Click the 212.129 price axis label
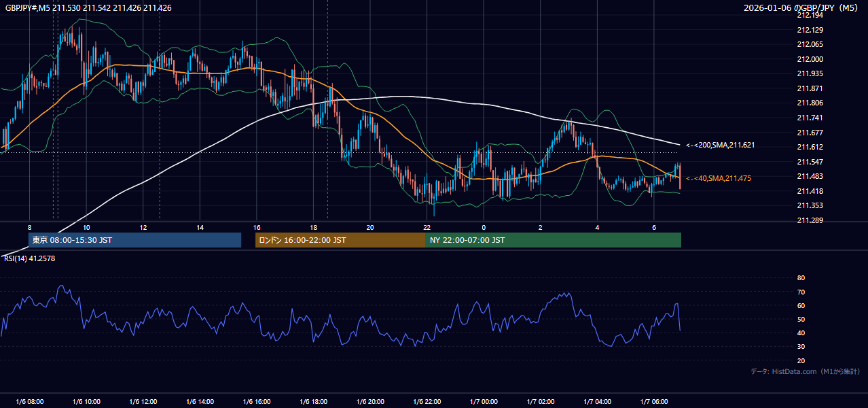 [x=810, y=30]
